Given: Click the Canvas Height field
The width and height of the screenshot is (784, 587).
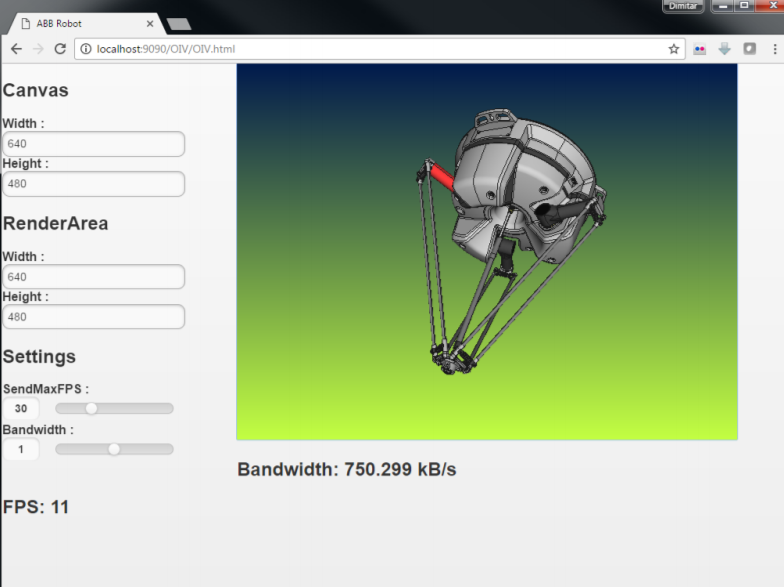Looking at the screenshot, I should pyautogui.click(x=93, y=184).
